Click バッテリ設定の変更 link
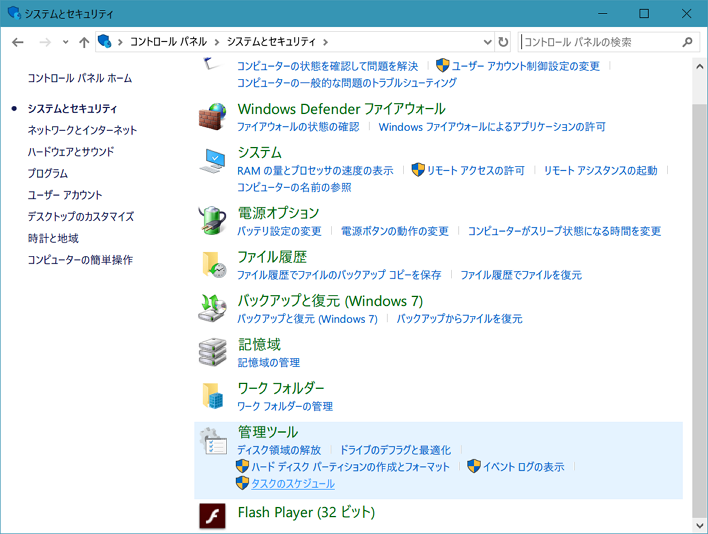The height and width of the screenshot is (534, 708). click(279, 231)
